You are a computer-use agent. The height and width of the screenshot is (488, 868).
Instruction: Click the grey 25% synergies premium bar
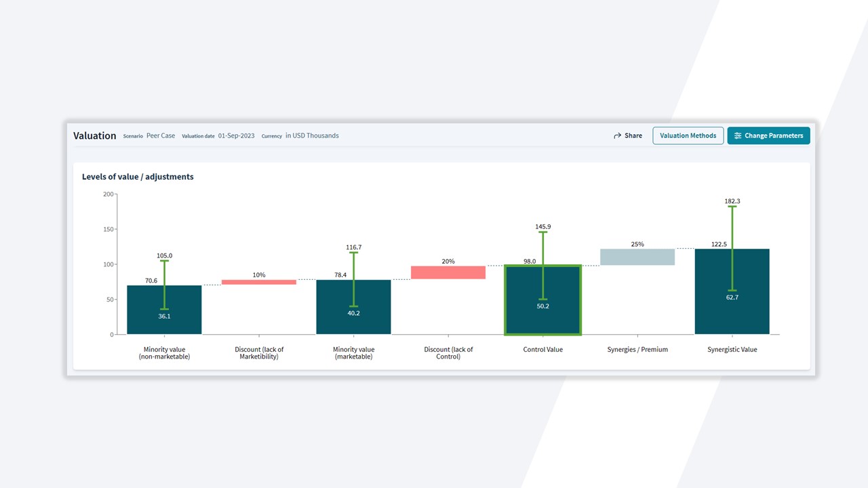pos(637,257)
